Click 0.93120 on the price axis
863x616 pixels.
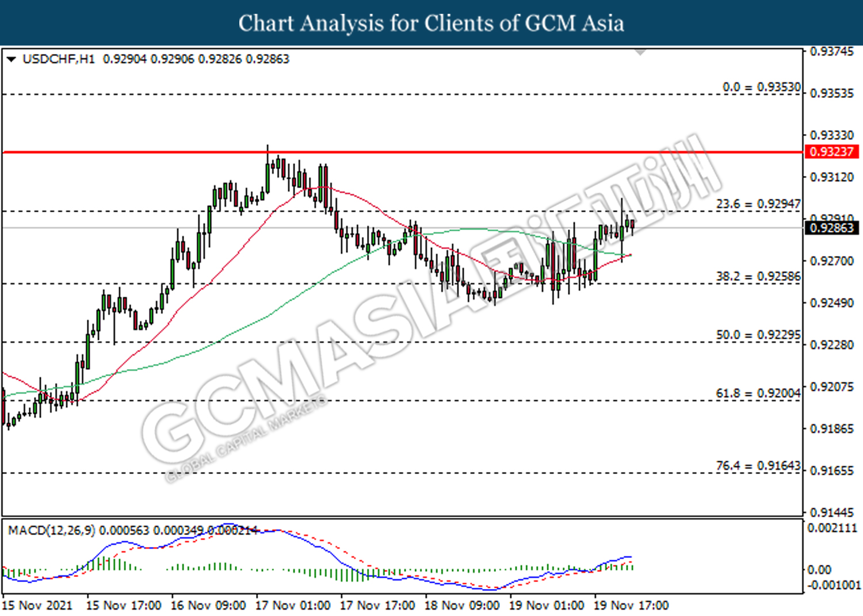point(832,177)
